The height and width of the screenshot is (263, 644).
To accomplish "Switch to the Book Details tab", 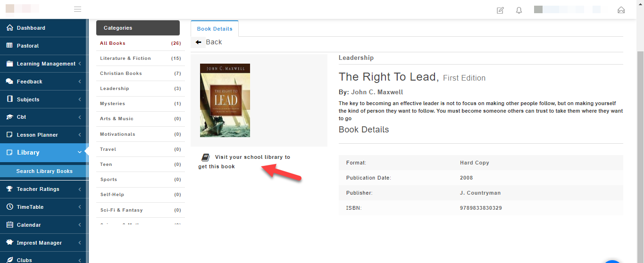I will [215, 29].
